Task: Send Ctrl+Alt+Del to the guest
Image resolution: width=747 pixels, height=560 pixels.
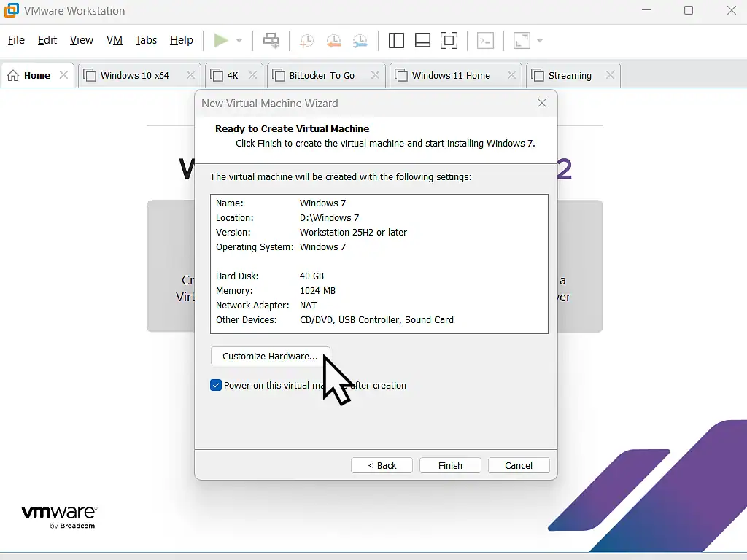Action: pos(271,41)
